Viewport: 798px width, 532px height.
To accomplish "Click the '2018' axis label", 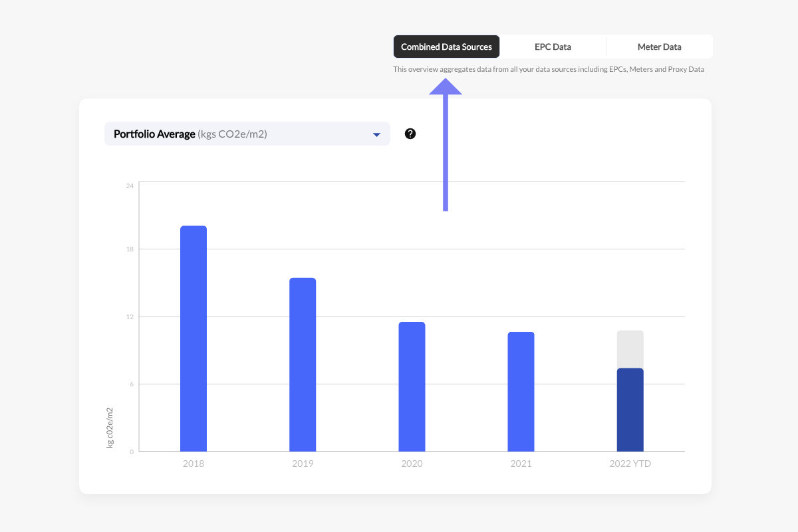I will [x=194, y=464].
